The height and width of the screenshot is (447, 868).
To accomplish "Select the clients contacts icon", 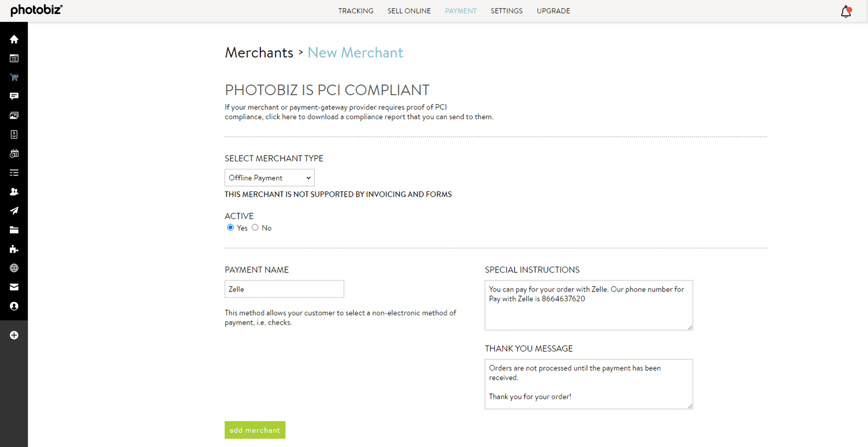I will click(14, 191).
